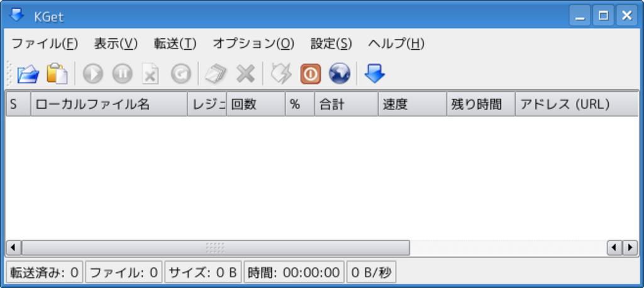Click the horizontal scrollbar thumb
Image resolution: width=644 pixels, height=288 pixels.
coord(215,248)
